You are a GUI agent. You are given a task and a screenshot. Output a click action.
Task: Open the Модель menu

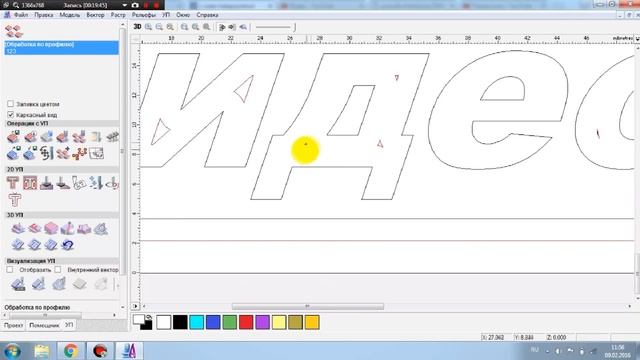[70, 15]
